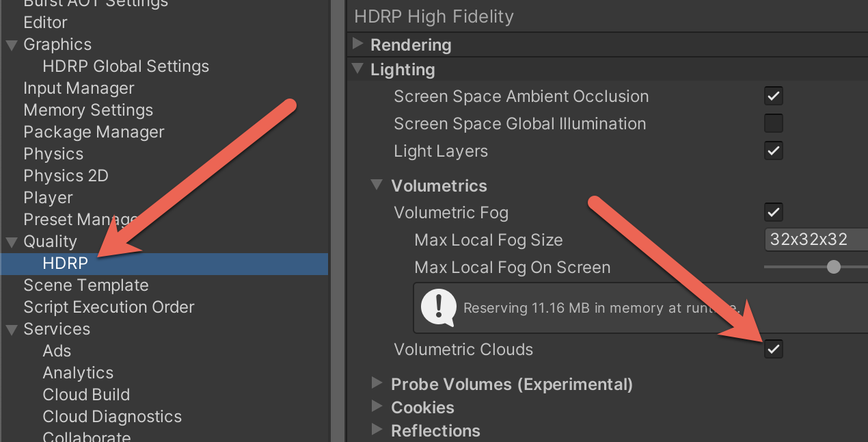This screenshot has height=442, width=868.
Task: Open Analytics service settings
Action: pos(78,373)
